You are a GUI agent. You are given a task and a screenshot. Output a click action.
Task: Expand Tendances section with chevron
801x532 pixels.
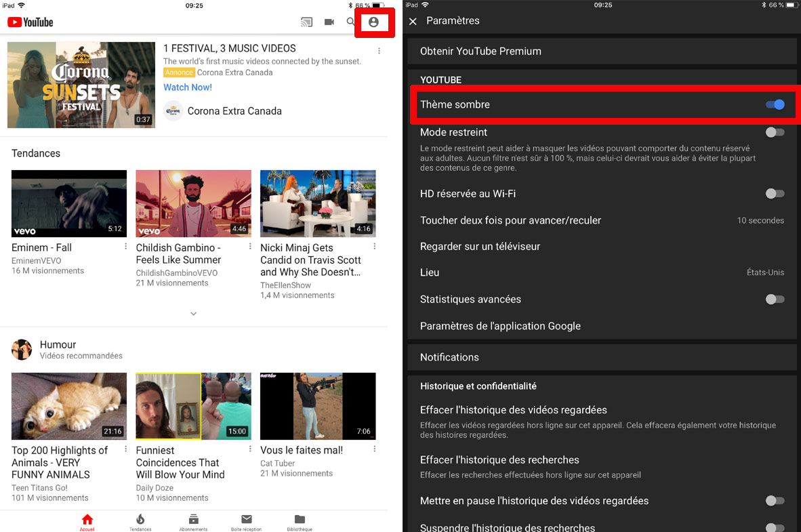(x=194, y=314)
